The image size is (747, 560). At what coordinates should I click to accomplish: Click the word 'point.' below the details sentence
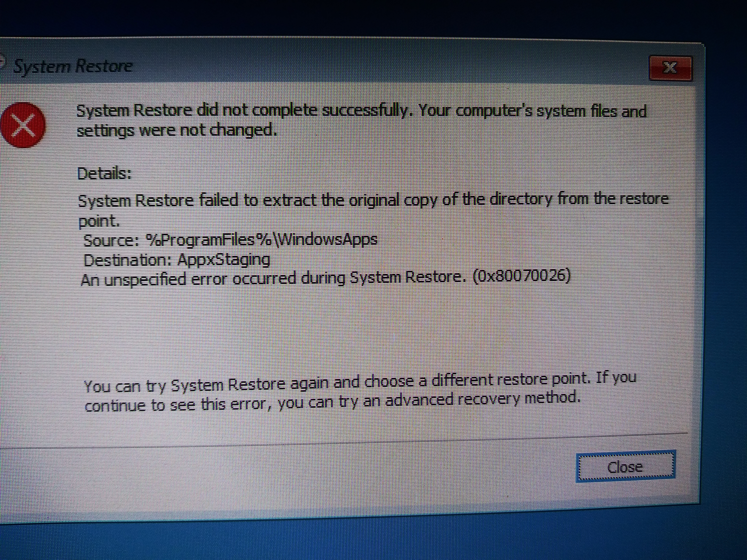click(99, 221)
